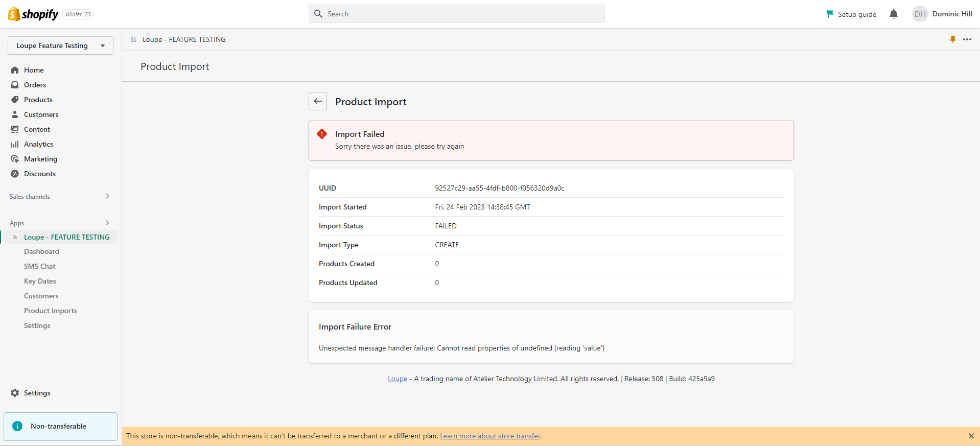Open the Loupe Dashboard subpage
This screenshot has height=446, width=980.
click(x=41, y=251)
